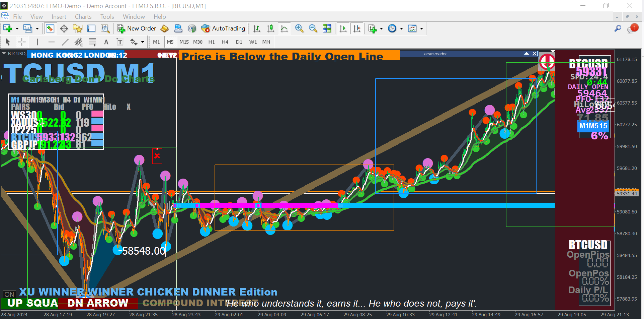The width and height of the screenshot is (644, 319).
Task: Open the chart Profiles icon
Action: pos(27,28)
